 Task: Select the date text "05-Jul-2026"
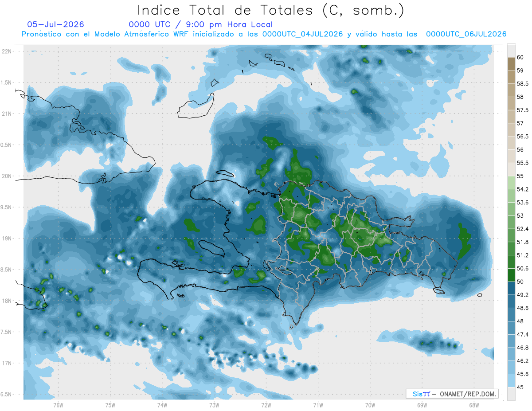click(55, 24)
